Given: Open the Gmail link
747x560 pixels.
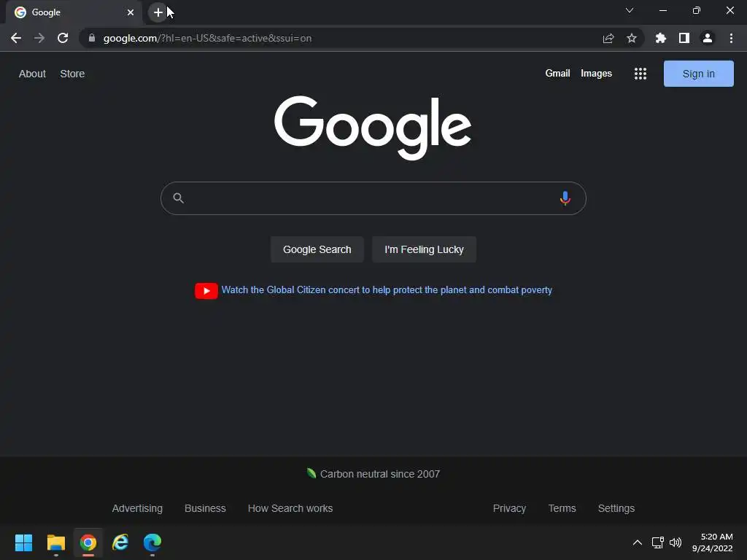Looking at the screenshot, I should coord(557,74).
